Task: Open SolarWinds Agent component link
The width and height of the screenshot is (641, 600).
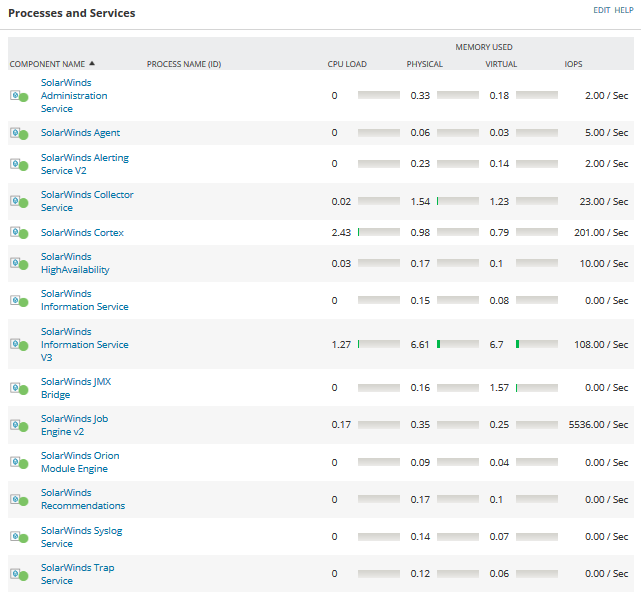Action: (x=80, y=133)
